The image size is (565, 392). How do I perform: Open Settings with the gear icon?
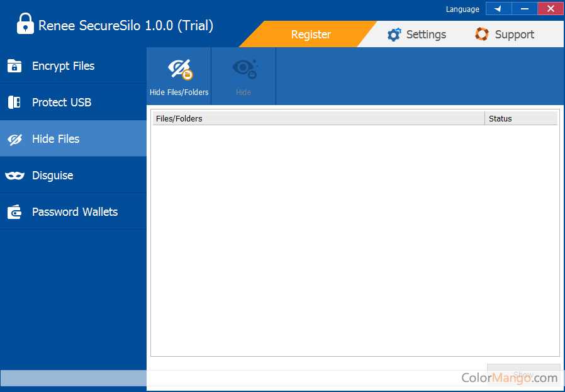point(417,35)
